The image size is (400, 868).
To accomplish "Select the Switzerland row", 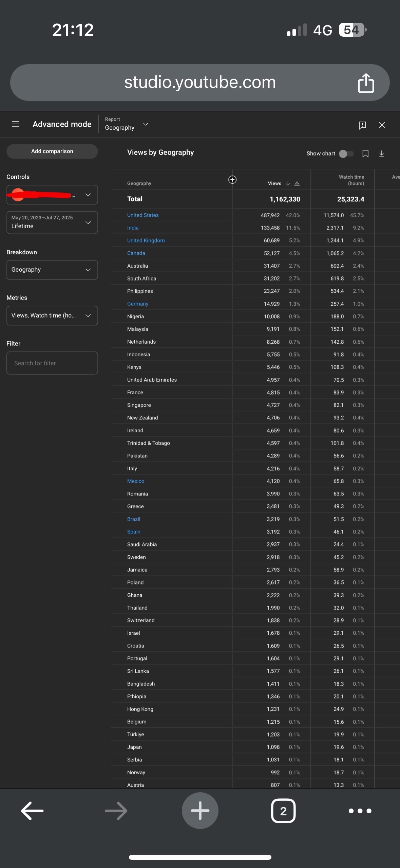I will coord(255,620).
